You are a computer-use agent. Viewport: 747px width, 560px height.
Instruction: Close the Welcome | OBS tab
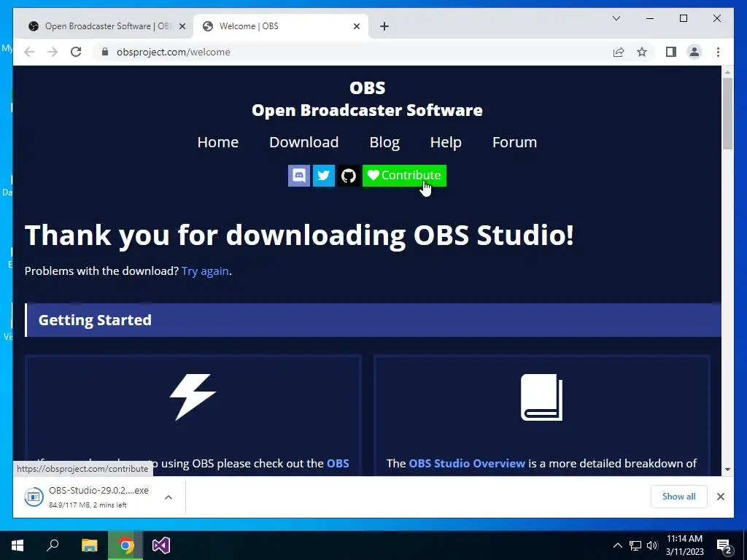pos(356,26)
